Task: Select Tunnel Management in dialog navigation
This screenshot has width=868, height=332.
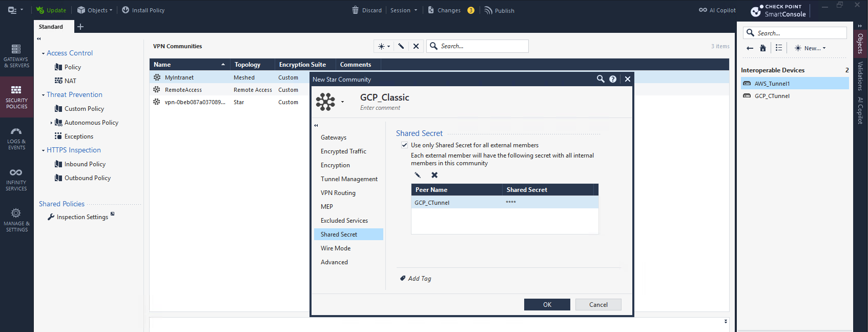Action: pyautogui.click(x=349, y=179)
